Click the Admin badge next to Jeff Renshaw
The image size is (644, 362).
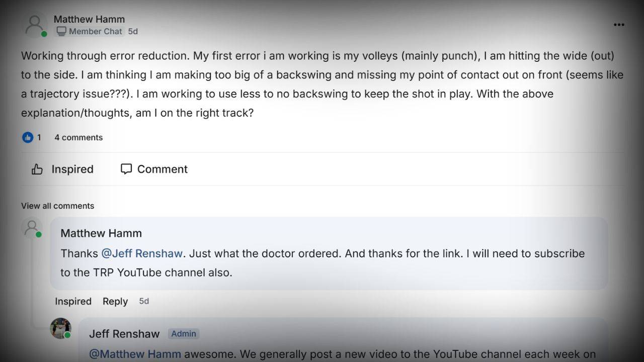pyautogui.click(x=184, y=333)
